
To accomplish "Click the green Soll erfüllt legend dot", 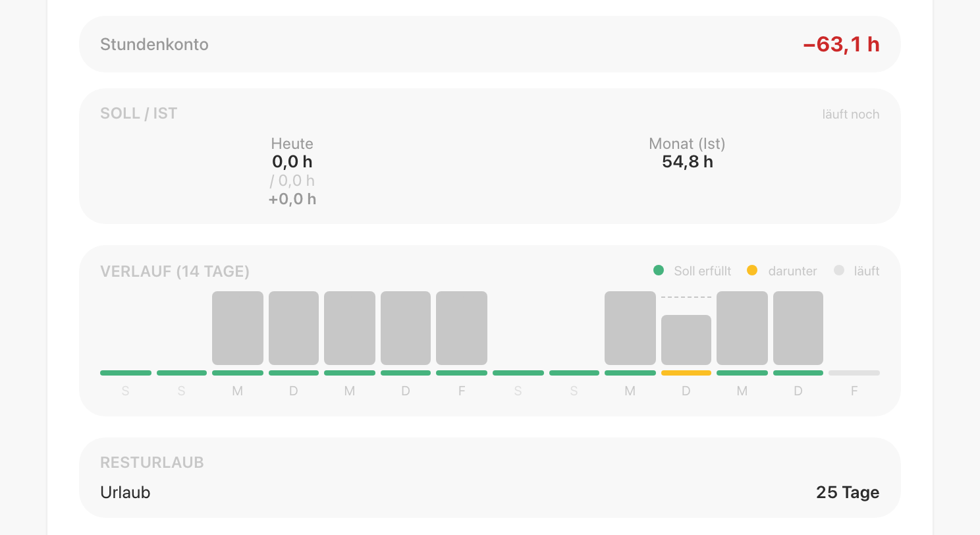I will click(x=658, y=270).
